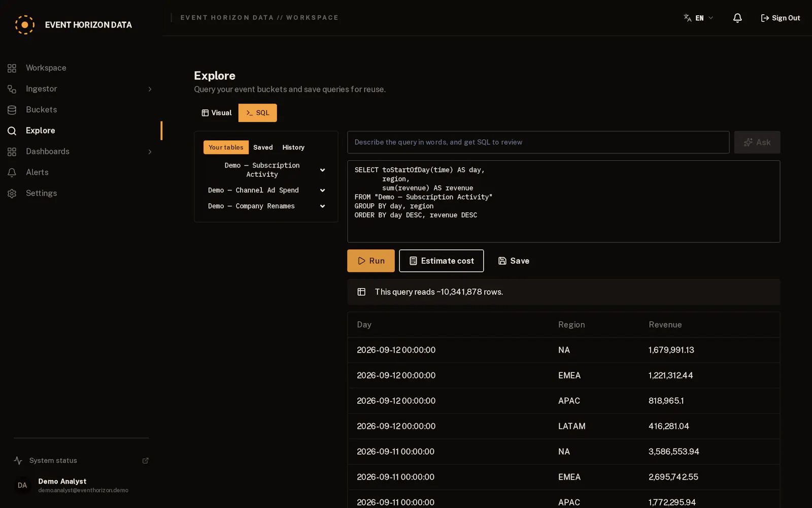Click the play icon on Run
The width and height of the screenshot is (812, 508).
point(362,261)
